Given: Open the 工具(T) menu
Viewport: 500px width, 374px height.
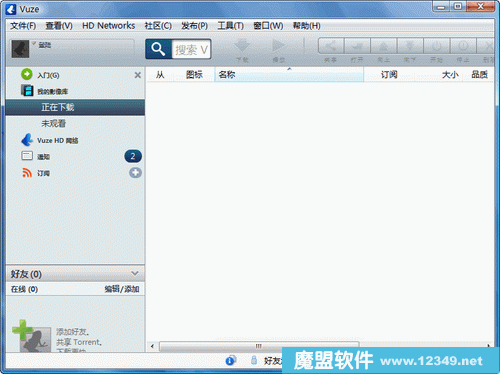Looking at the screenshot, I should pos(231,26).
